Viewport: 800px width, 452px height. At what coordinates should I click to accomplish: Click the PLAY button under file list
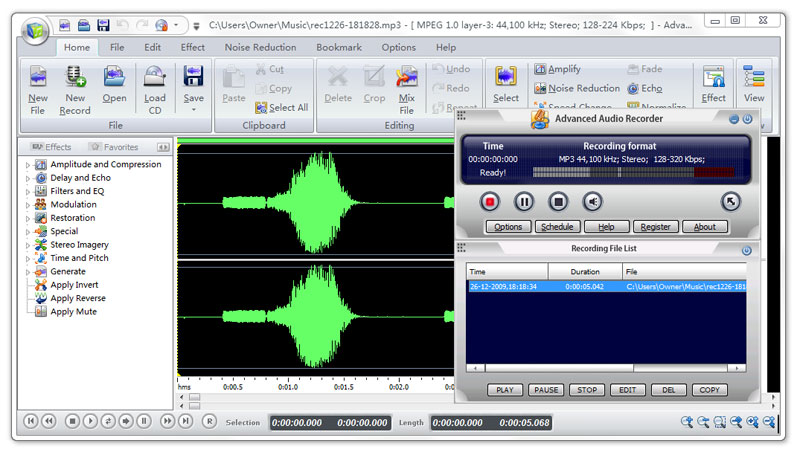coord(507,390)
